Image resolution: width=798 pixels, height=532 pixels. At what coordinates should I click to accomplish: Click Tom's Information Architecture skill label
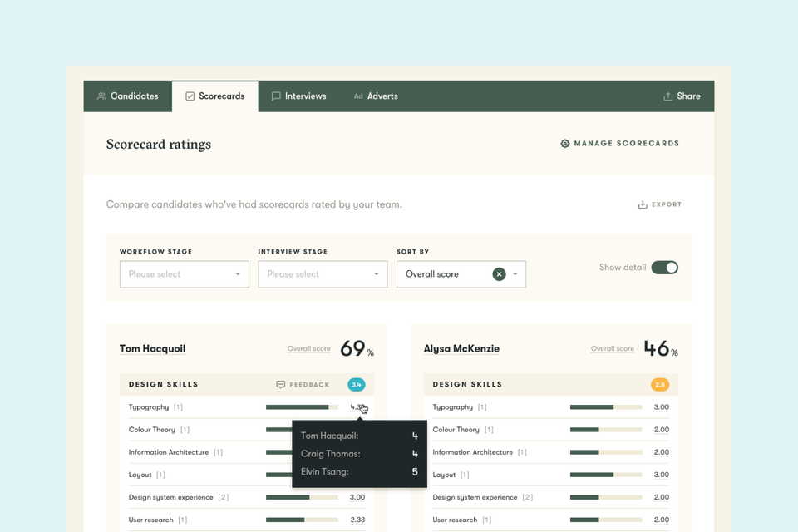(169, 452)
